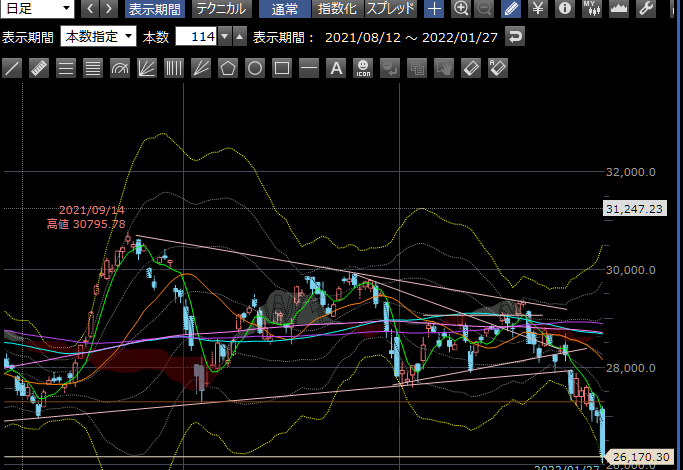
Task: Click the 本数 input field showing 114
Action: tap(195, 37)
